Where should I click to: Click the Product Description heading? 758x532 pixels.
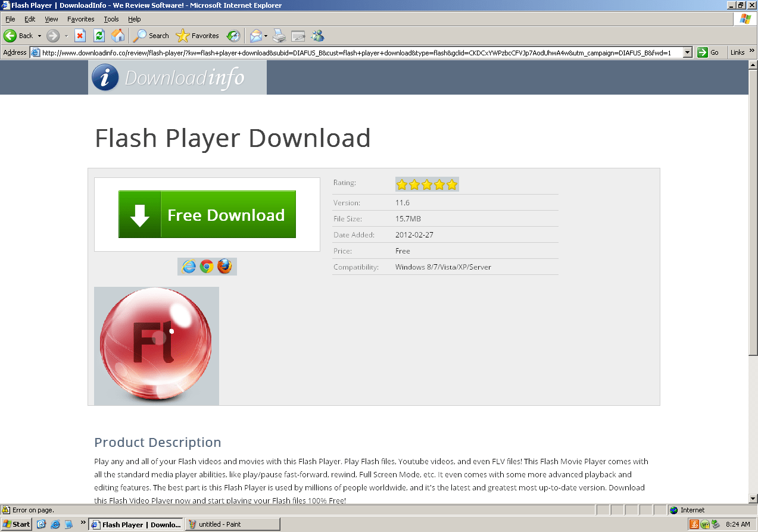158,442
